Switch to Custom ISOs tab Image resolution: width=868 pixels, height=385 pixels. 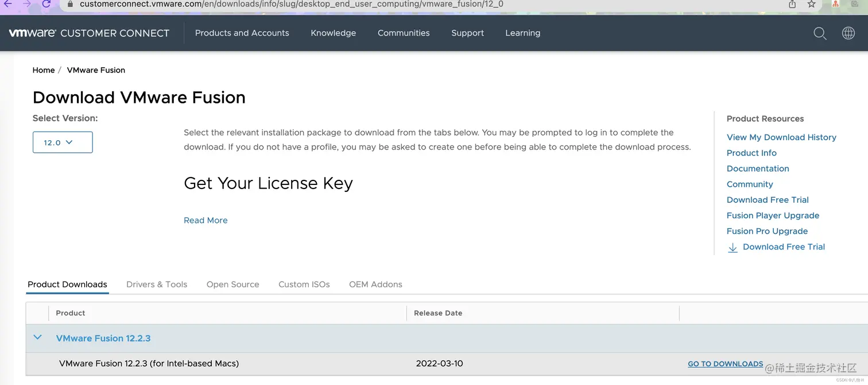click(304, 284)
